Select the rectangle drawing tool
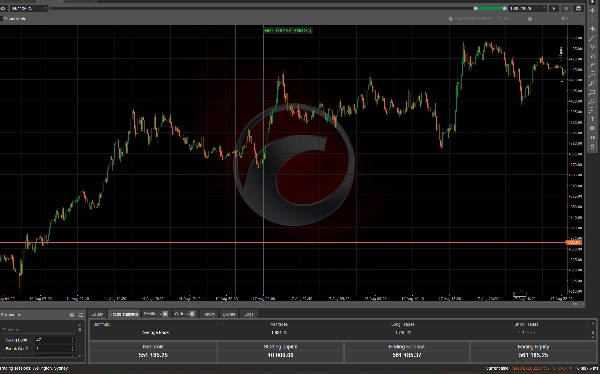 (592, 92)
